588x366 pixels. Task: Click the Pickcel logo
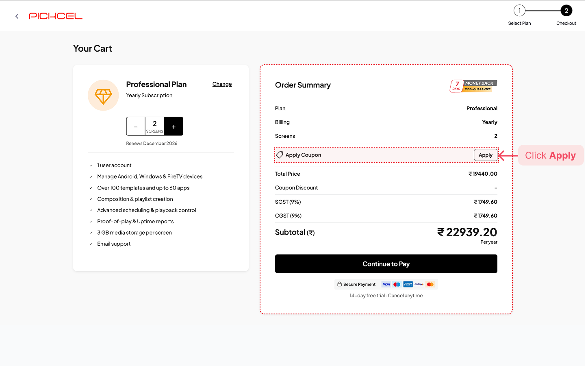(x=56, y=16)
